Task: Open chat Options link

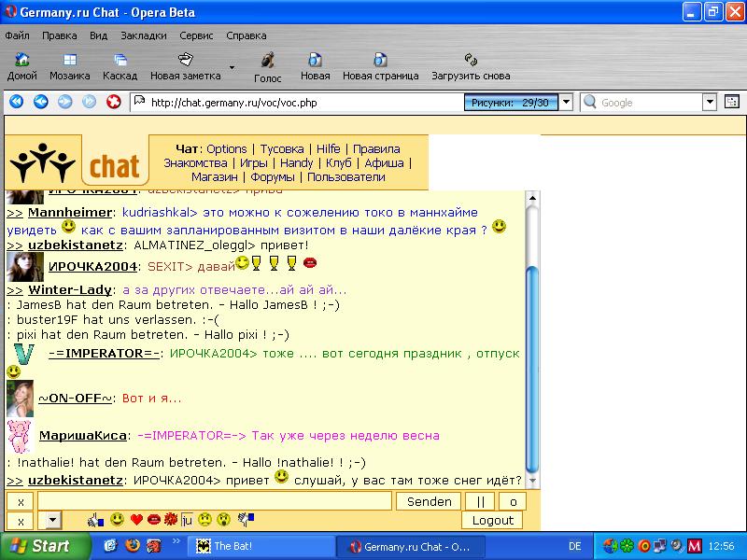Action: click(x=227, y=149)
